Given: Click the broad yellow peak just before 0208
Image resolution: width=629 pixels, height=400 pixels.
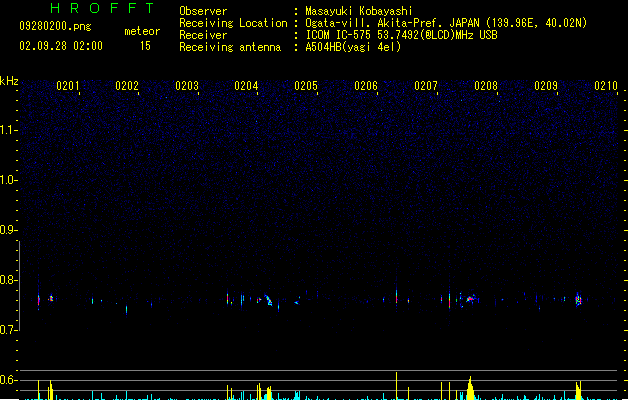Looking at the screenshot, I should tap(470, 388).
